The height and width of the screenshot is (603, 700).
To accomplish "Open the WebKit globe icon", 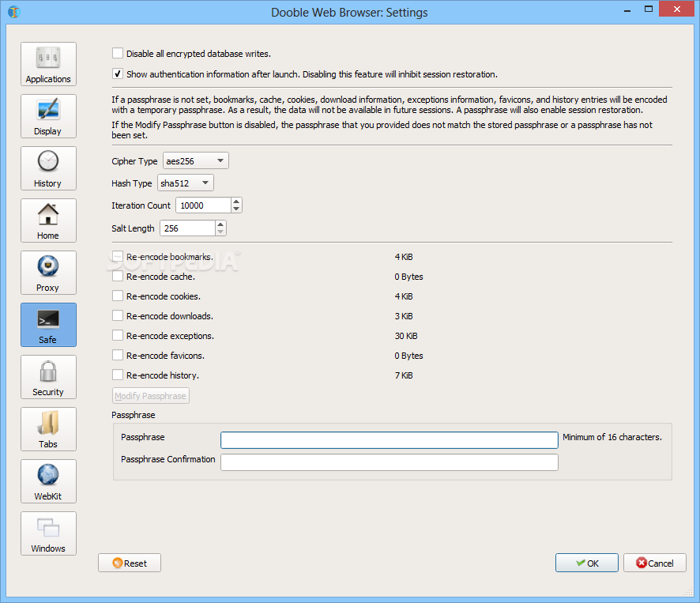I will point(48,481).
